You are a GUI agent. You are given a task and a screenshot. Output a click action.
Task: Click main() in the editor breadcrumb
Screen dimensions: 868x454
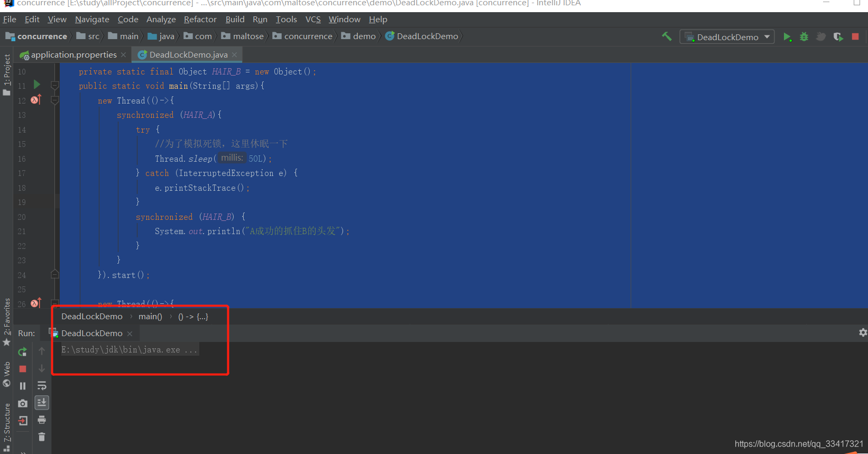click(150, 317)
